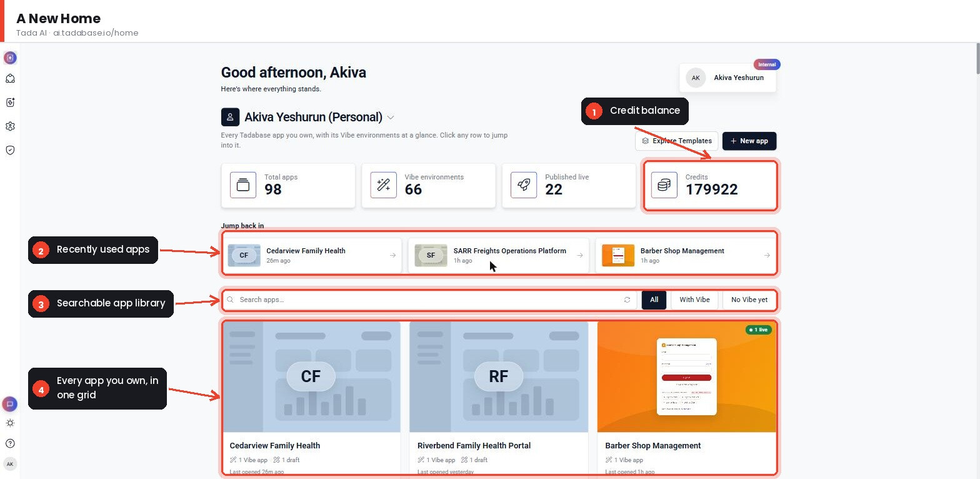Click the Explore Templates button
Viewport: 980px width, 479px height.
point(676,141)
